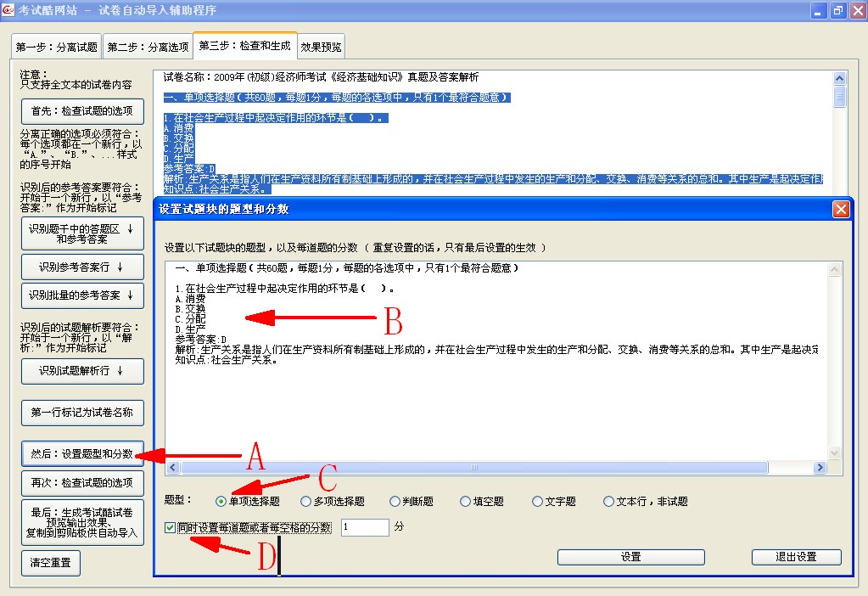Open the 第二步：分离选项 tab

click(x=148, y=47)
